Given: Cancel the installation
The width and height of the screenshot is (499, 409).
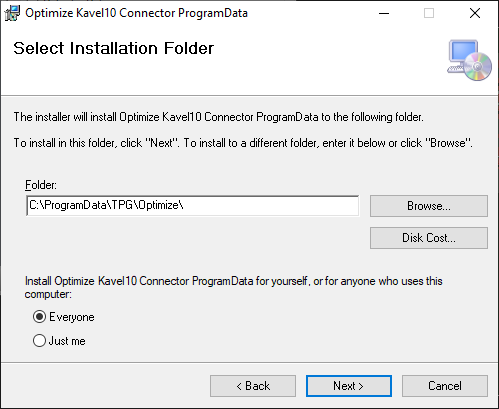Looking at the screenshot, I should (x=445, y=386).
